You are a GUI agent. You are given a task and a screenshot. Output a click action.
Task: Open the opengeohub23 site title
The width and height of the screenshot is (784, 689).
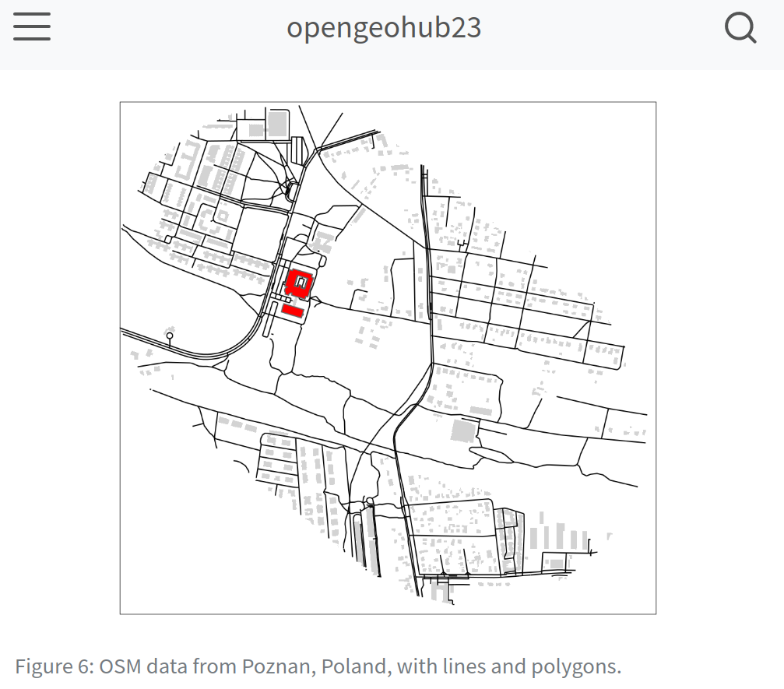(384, 27)
